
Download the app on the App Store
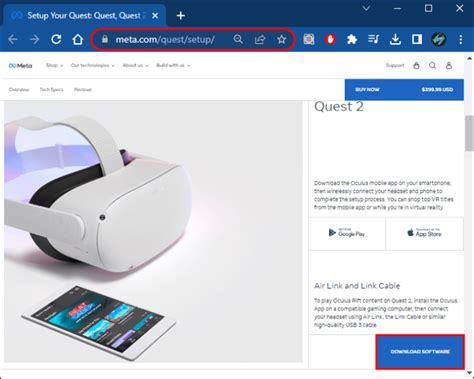point(424,233)
